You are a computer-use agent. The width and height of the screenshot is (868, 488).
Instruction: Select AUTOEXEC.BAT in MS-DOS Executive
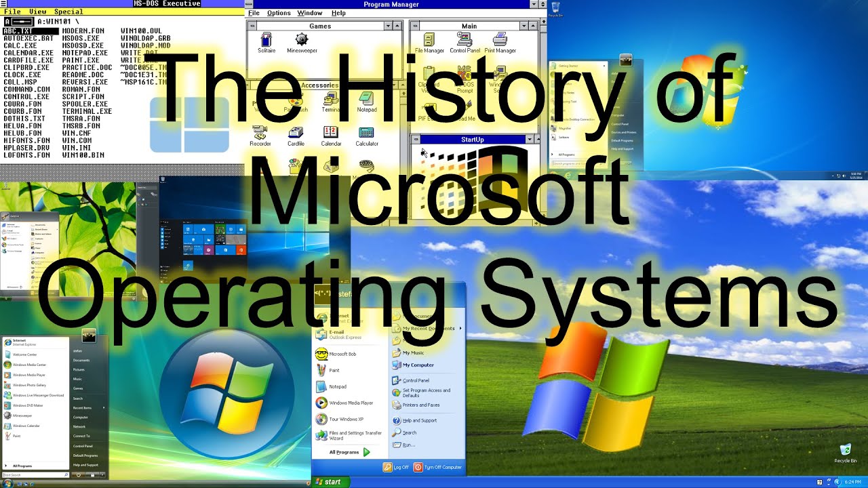pos(28,39)
